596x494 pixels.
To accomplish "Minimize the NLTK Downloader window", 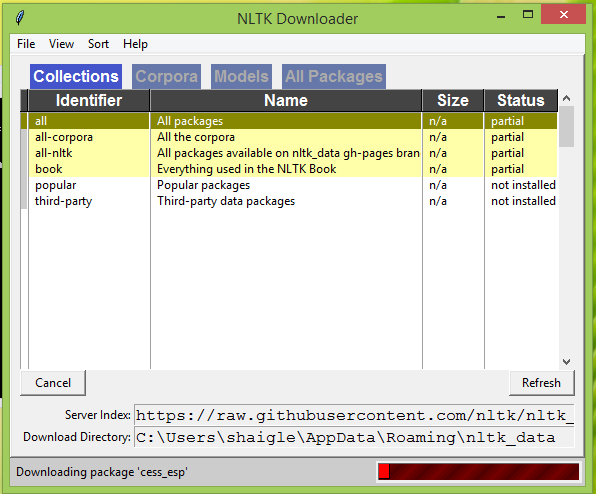I will point(501,16).
